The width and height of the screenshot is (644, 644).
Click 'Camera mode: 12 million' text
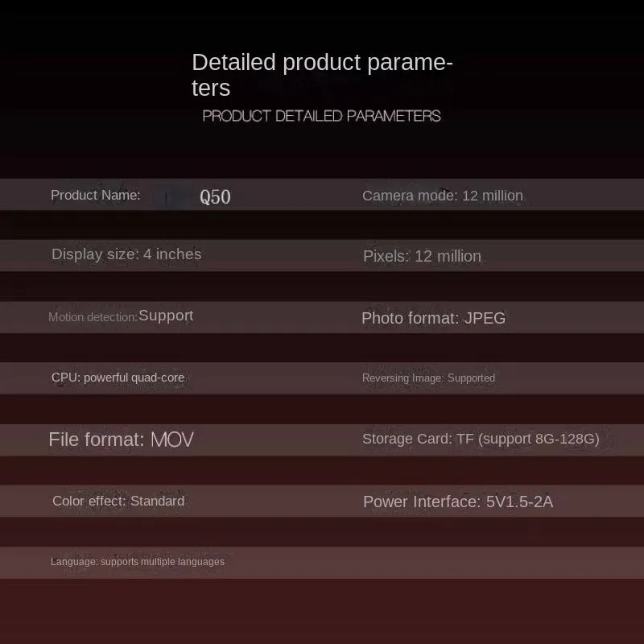pyautogui.click(x=442, y=196)
